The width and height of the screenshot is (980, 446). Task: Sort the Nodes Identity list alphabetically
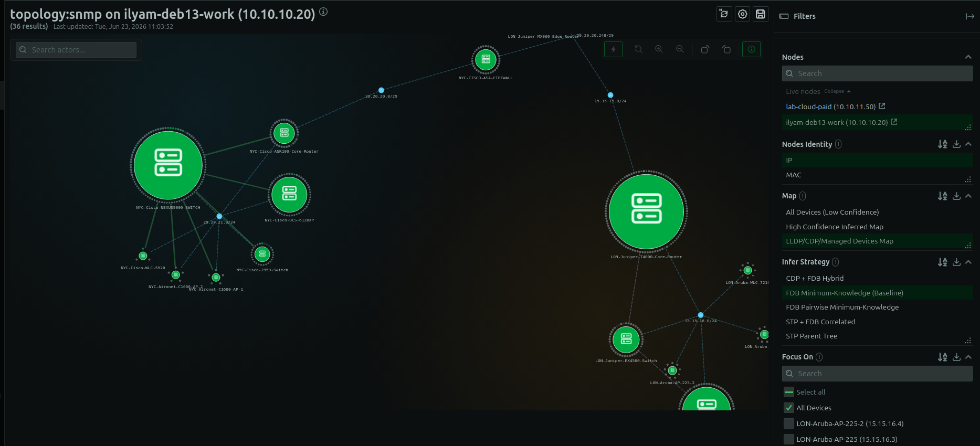point(943,144)
